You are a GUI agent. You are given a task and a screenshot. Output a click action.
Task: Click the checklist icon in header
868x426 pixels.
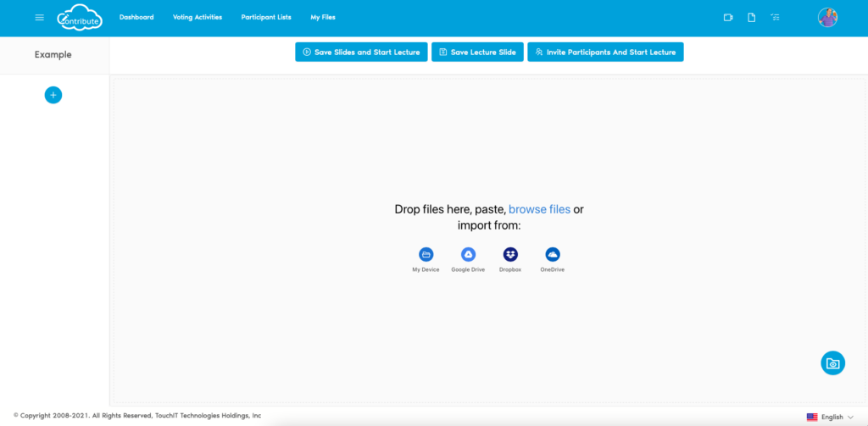pyautogui.click(x=775, y=18)
